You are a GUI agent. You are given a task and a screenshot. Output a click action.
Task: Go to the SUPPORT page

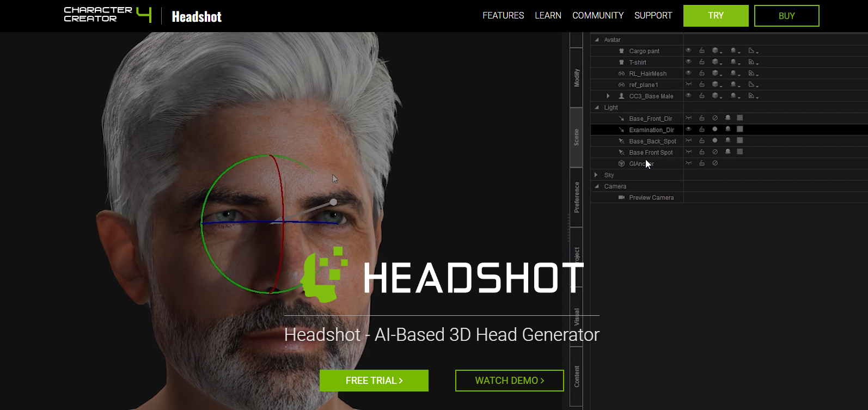(653, 16)
